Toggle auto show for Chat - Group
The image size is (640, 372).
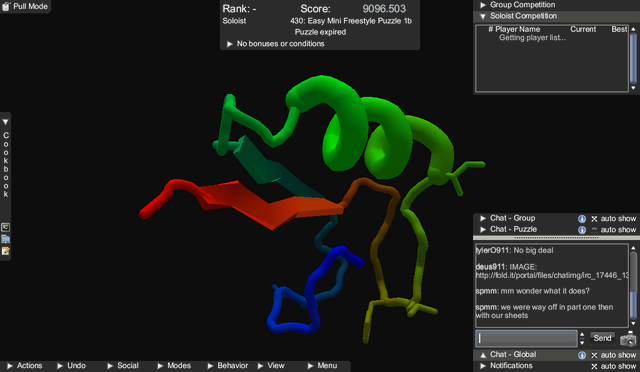point(594,219)
